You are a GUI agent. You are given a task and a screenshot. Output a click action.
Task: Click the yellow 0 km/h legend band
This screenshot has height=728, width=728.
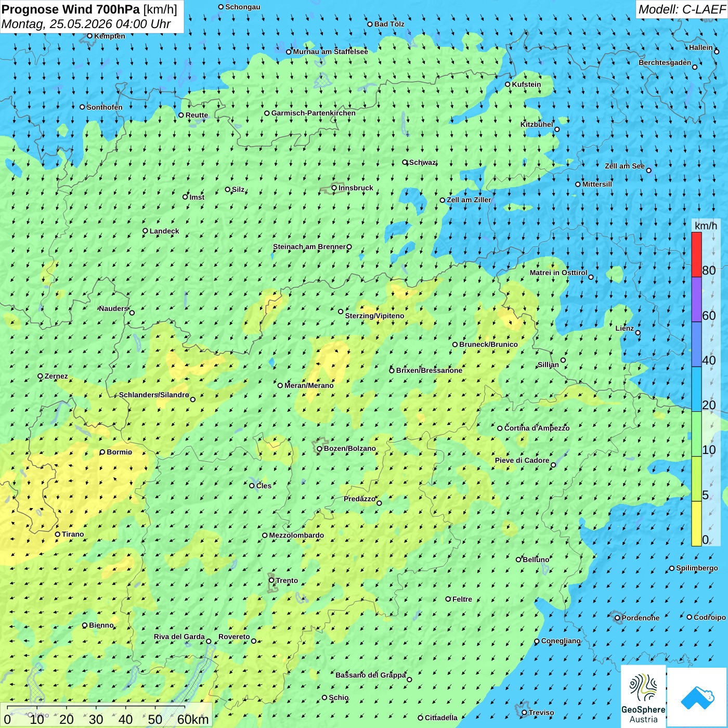pos(696,524)
